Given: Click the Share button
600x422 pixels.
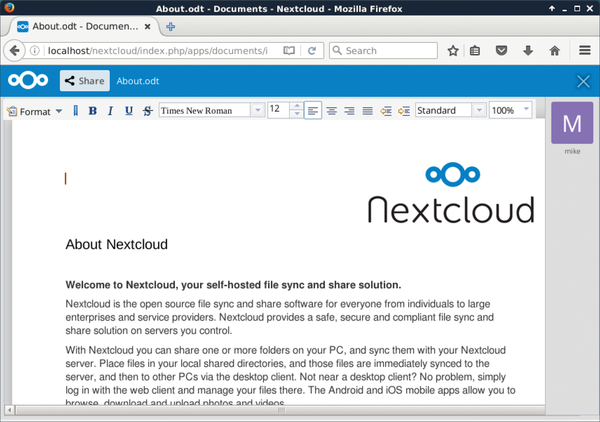Looking at the screenshot, I should (x=85, y=81).
